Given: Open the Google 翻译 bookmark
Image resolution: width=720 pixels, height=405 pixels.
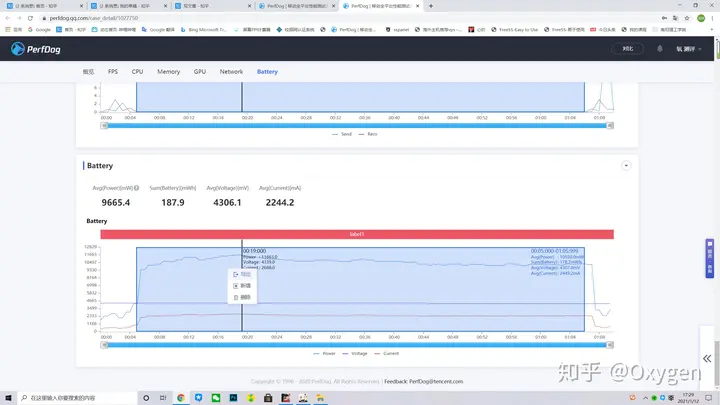Looking at the screenshot, I should 158,29.
